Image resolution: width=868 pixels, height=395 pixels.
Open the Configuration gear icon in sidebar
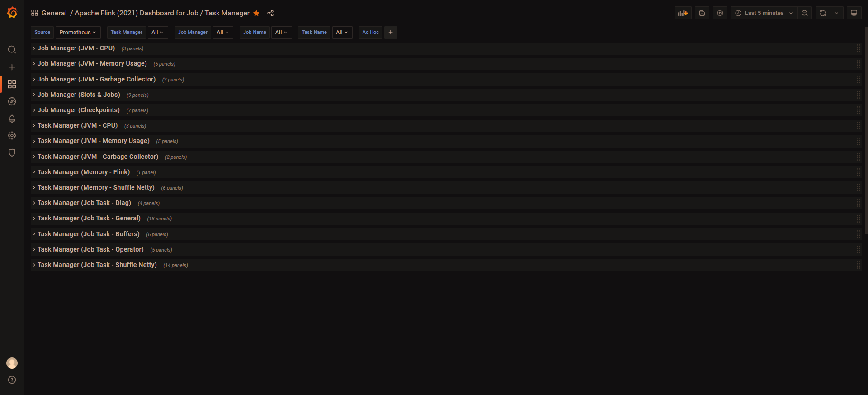pos(12,136)
